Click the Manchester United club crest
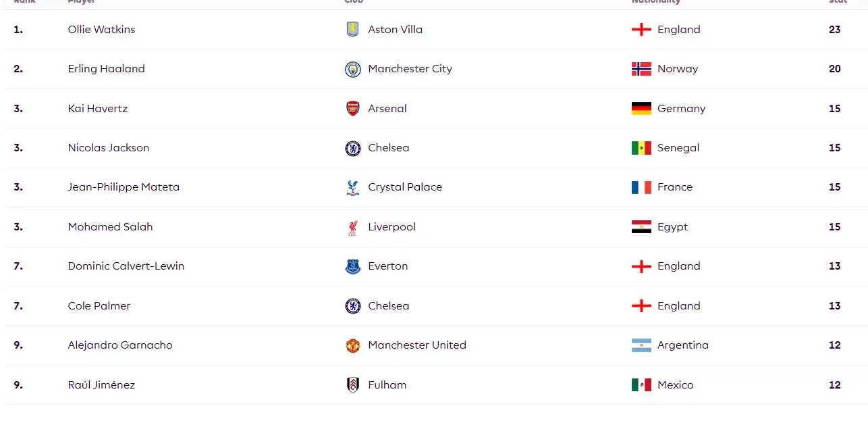The width and height of the screenshot is (868, 423). point(352,346)
